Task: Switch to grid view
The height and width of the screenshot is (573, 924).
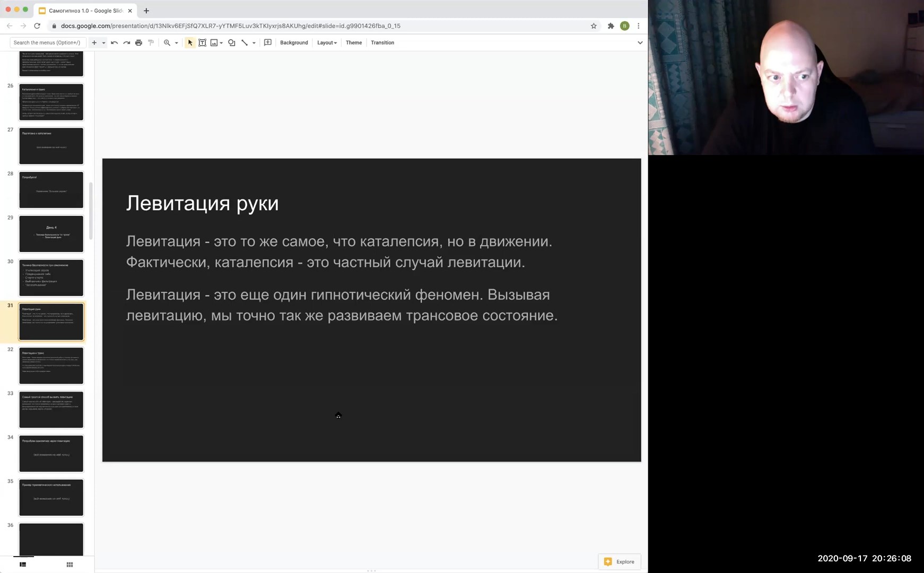Action: 69,565
